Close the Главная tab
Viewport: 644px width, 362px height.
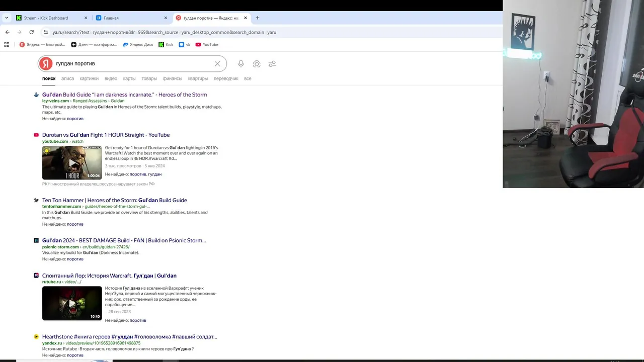click(166, 18)
